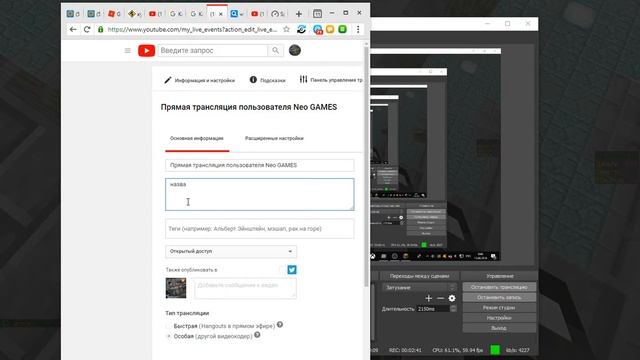The width and height of the screenshot is (640, 360).
Task: Click the description textarea containing назва
Action: click(260, 194)
